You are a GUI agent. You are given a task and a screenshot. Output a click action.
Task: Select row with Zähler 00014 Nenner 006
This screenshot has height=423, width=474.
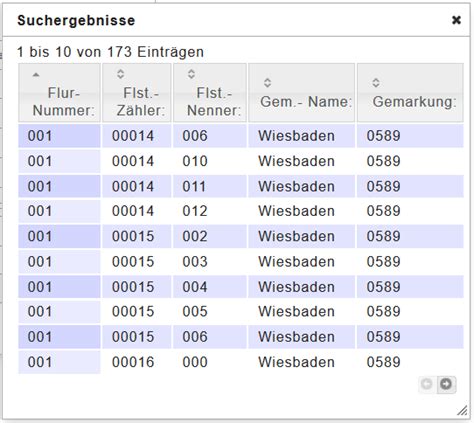pos(241,136)
